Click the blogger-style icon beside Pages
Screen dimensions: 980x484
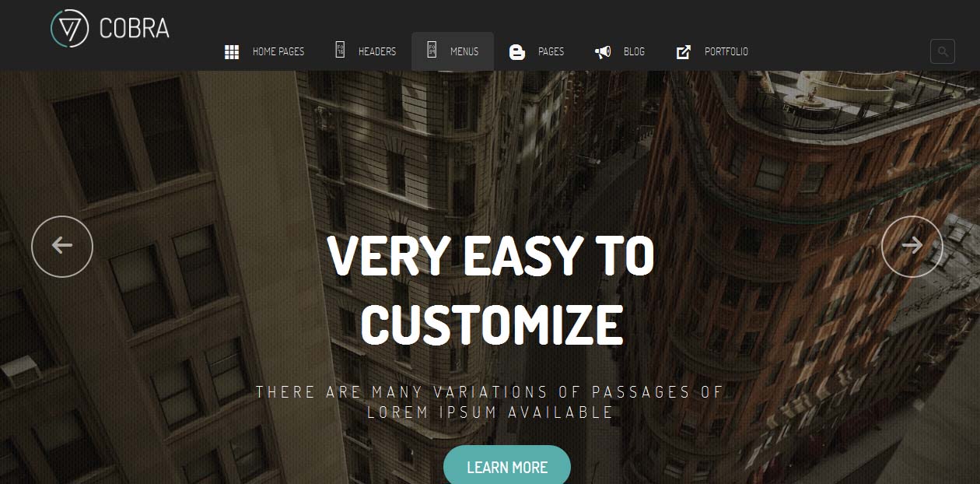[x=517, y=52]
